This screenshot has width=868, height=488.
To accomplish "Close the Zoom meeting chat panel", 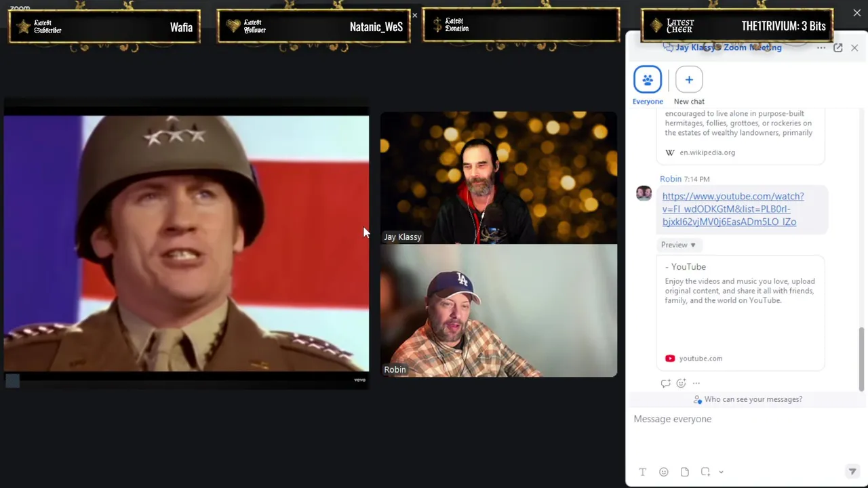I will (x=854, y=47).
